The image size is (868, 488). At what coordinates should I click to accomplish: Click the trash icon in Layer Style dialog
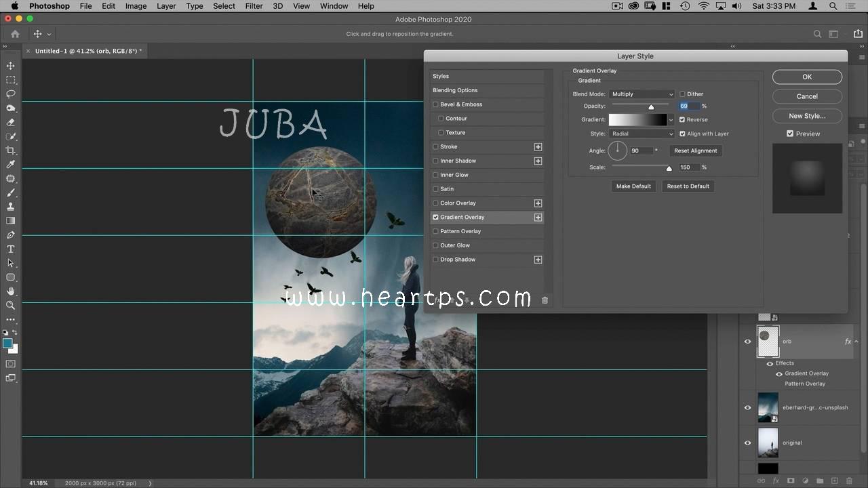(x=545, y=300)
